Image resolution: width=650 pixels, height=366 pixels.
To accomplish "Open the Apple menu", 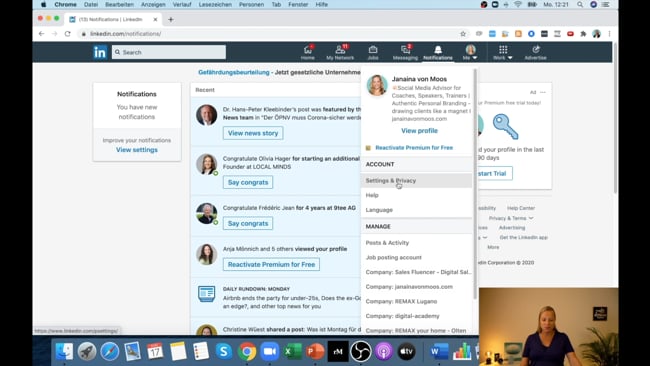I will click(43, 5).
